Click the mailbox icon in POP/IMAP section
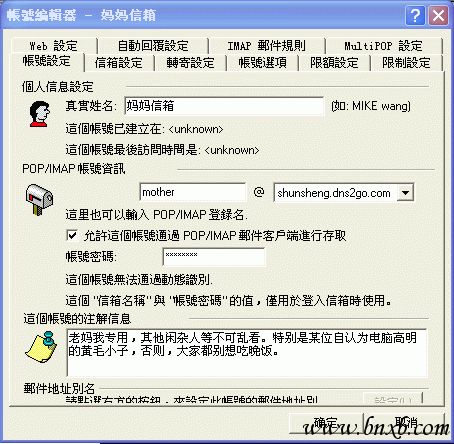The image size is (454, 444). (39, 199)
